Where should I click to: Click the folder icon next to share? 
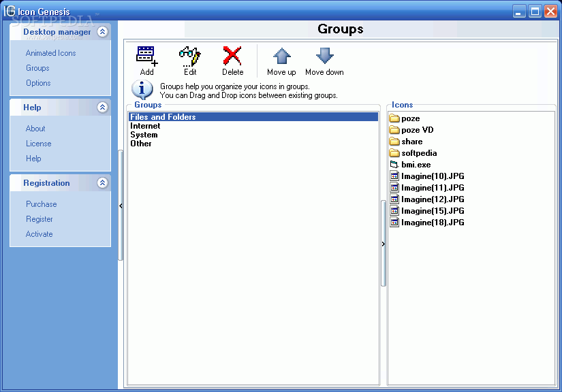pyautogui.click(x=394, y=142)
